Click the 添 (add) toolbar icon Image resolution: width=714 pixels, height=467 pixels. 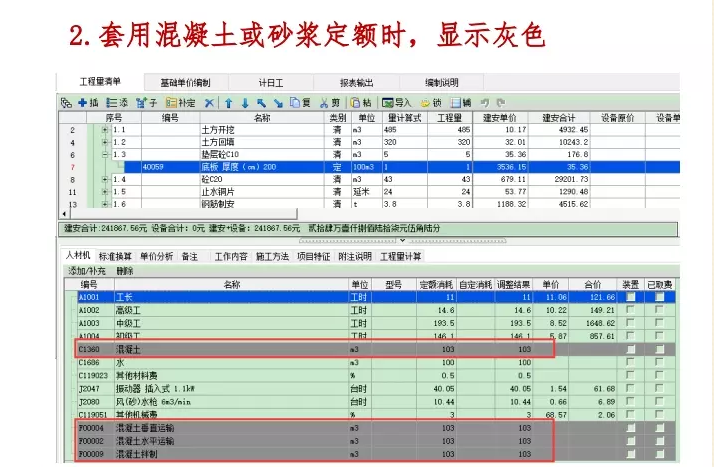[x=119, y=103]
